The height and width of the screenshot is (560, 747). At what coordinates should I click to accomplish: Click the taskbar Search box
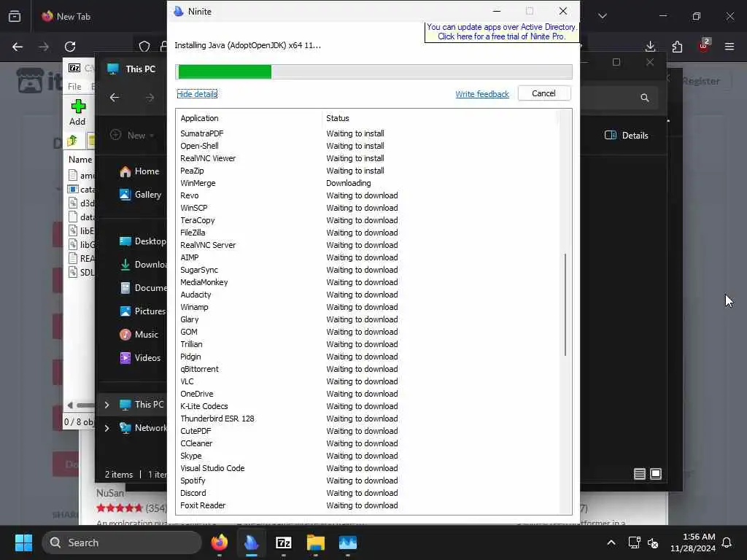coord(122,542)
